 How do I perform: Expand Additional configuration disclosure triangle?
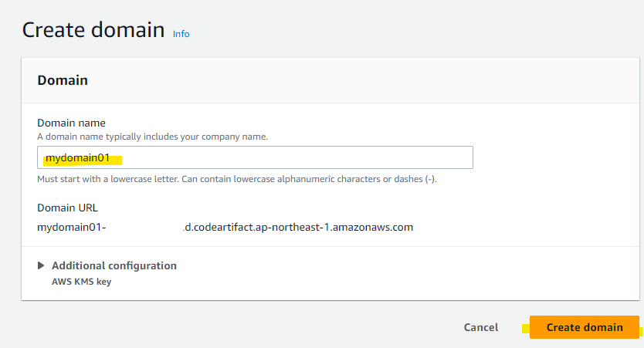click(41, 265)
